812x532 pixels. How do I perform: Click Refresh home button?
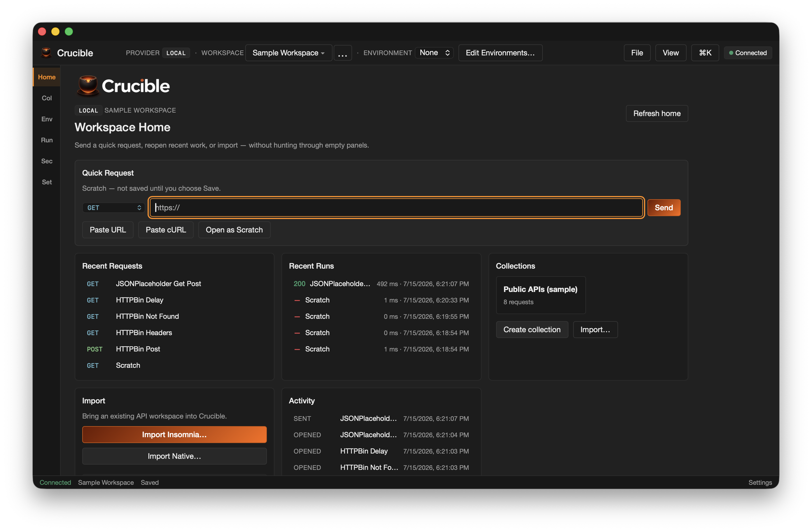(x=657, y=113)
